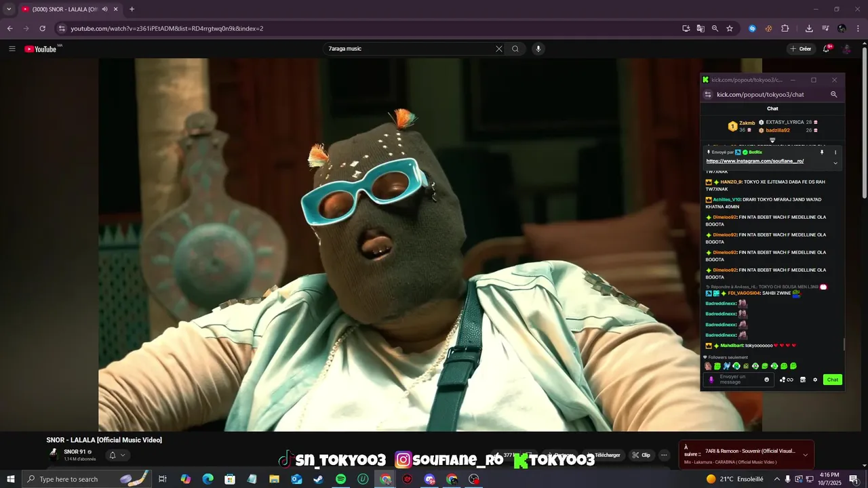The height and width of the screenshot is (488, 868).
Task: Open the Windows notification center
Action: [x=854, y=479]
